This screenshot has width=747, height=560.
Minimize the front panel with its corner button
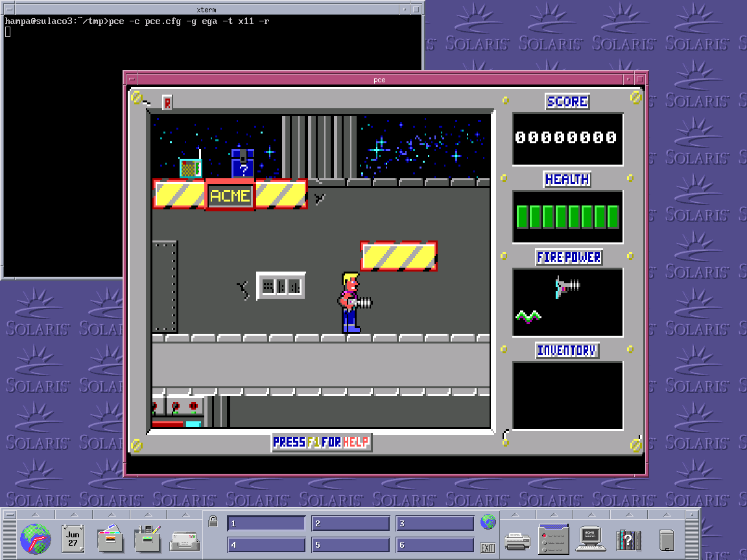click(693, 515)
